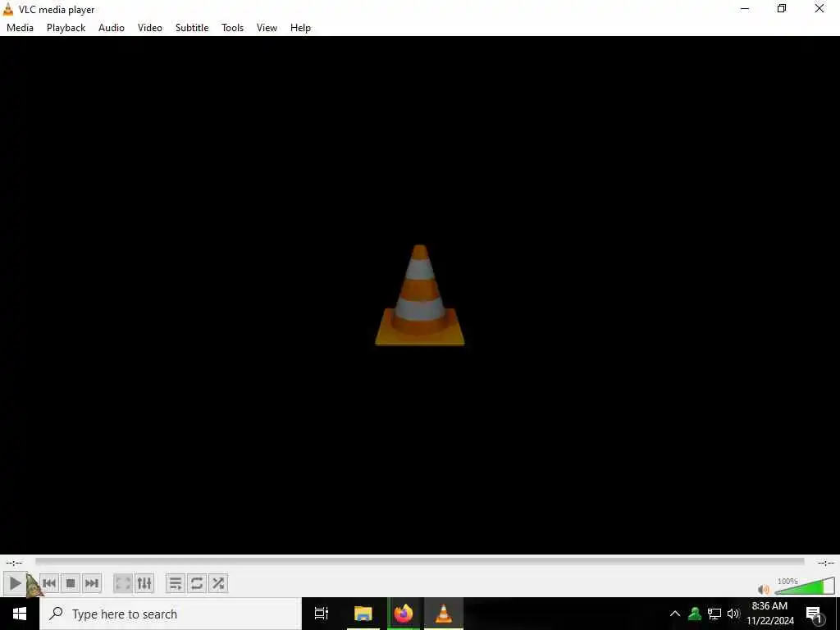
Task: Click the Play button
Action: pyautogui.click(x=15, y=583)
